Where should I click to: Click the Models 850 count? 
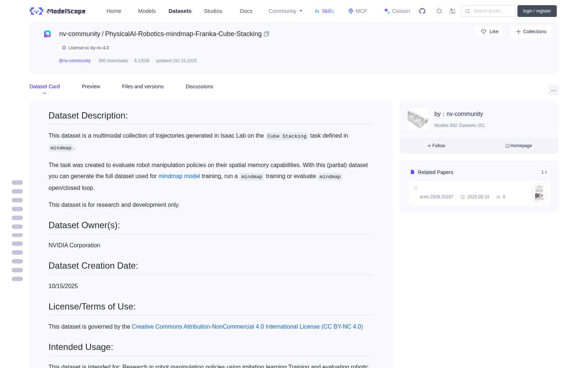446,125
